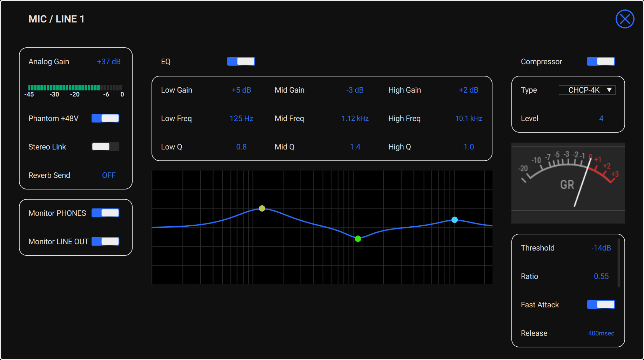Select the Low Freq 125 Hz value
This screenshot has width=644, height=360.
click(241, 119)
